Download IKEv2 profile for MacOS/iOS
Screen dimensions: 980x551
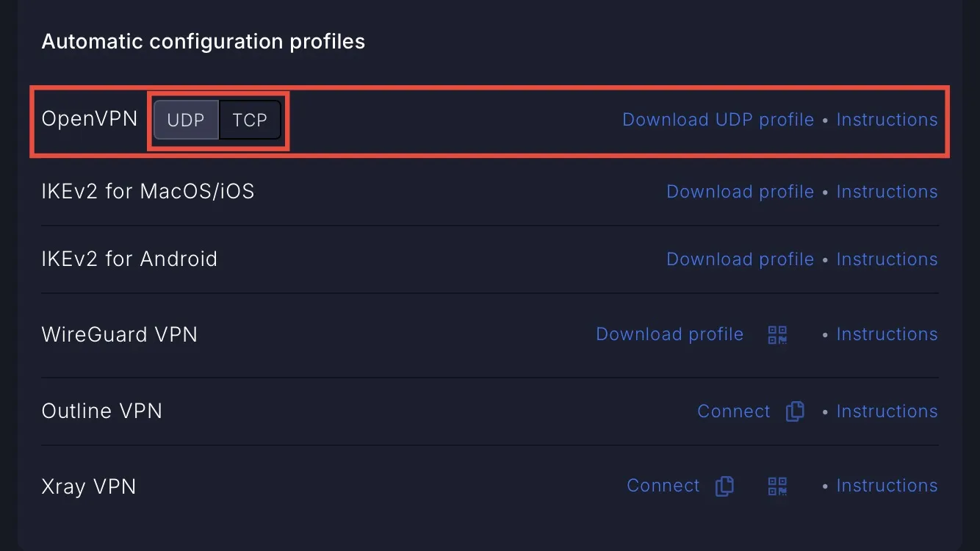(x=740, y=192)
